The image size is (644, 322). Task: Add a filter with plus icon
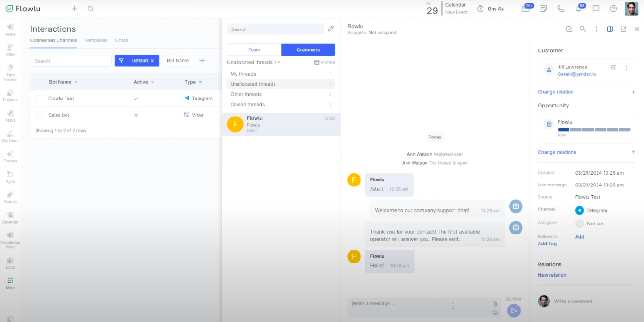(202, 60)
